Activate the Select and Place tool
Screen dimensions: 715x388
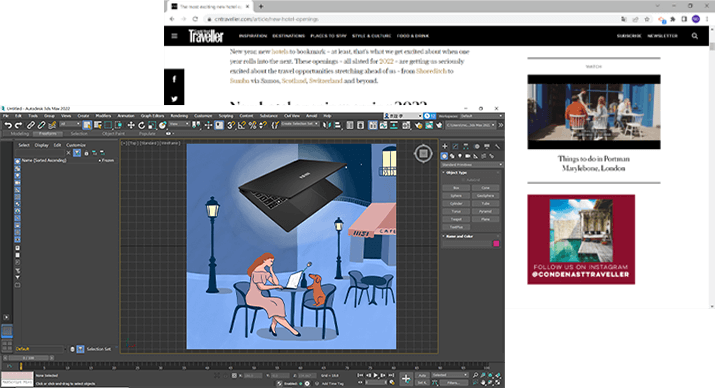(162, 125)
